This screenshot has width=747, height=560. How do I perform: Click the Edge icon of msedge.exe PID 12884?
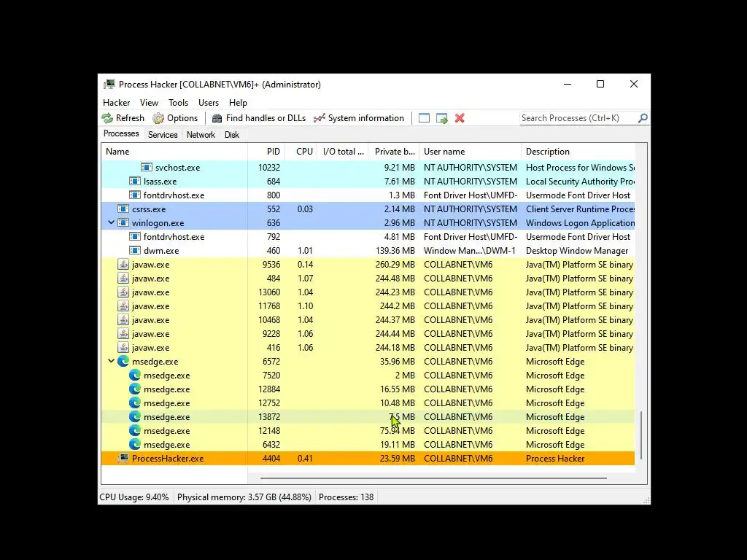pos(135,389)
